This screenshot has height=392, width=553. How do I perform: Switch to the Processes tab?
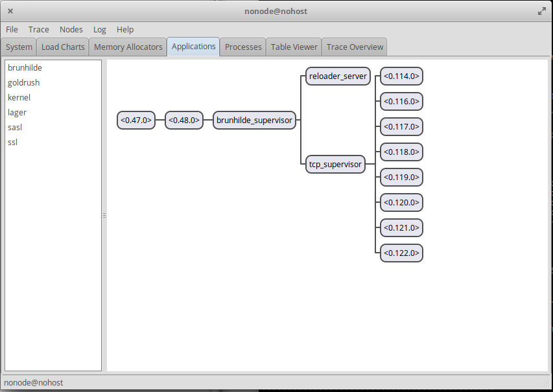coord(243,47)
